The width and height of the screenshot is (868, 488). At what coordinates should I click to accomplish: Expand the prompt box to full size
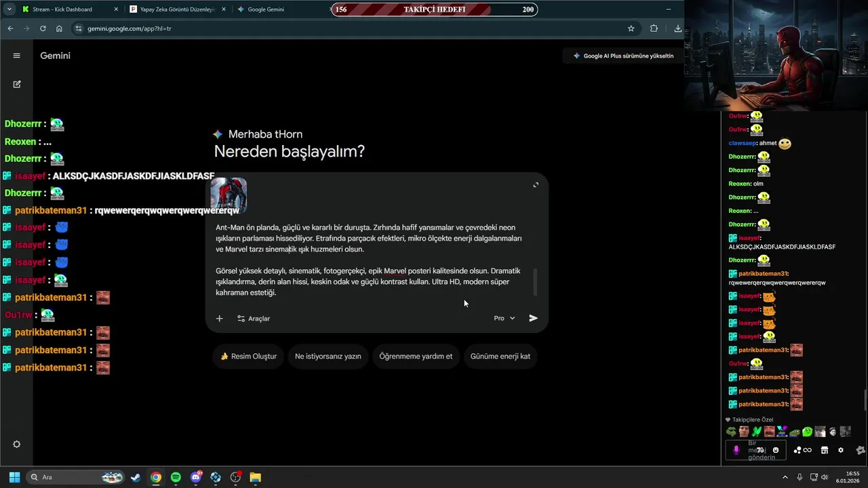pyautogui.click(x=536, y=184)
